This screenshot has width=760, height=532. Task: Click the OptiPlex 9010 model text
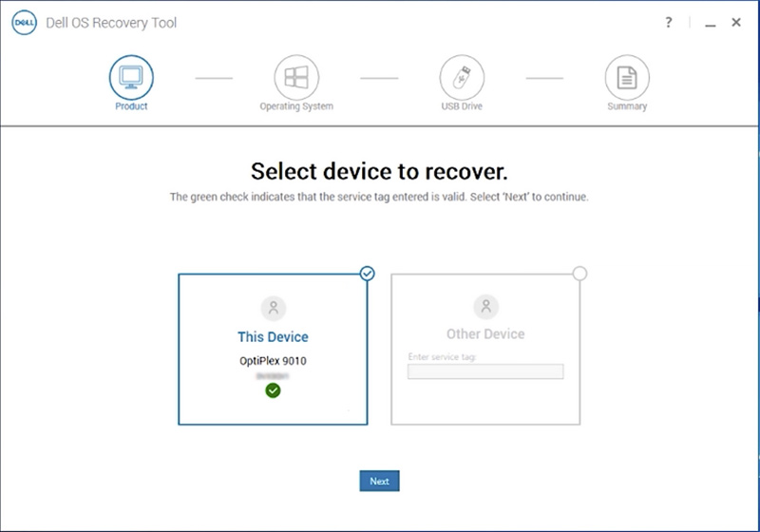tap(273, 360)
